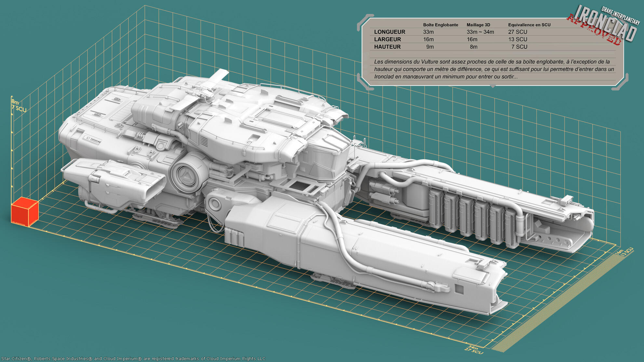The width and height of the screenshot is (644, 362).
Task: Click the Vulture dimensions description paragraph
Action: 494,69
